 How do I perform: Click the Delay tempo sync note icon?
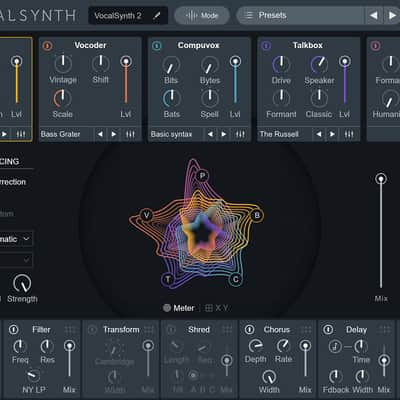click(x=335, y=347)
